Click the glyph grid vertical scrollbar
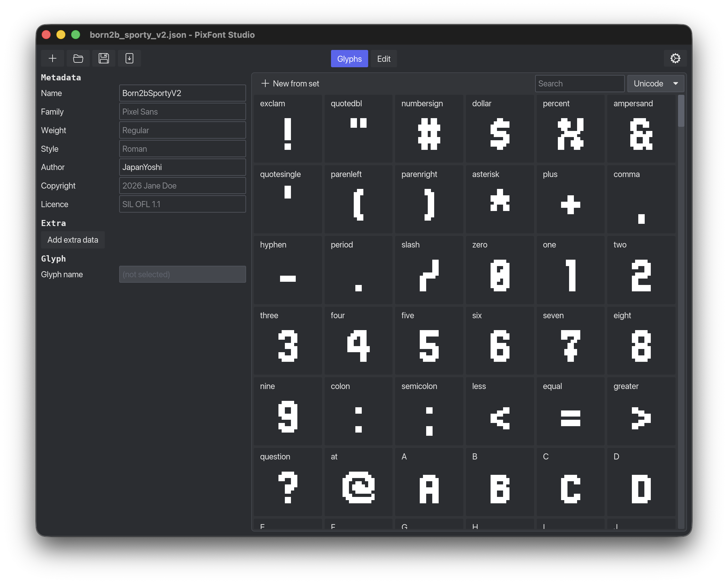 tap(681, 111)
